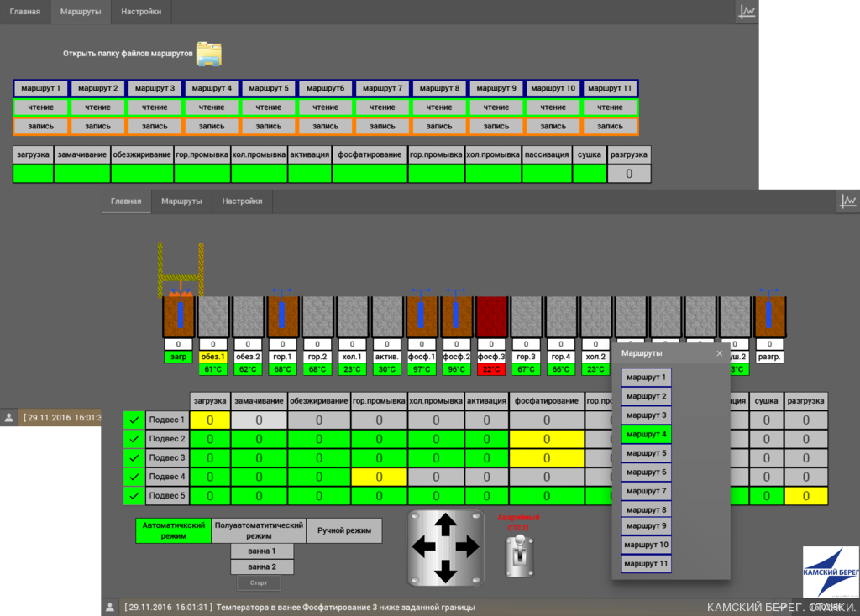This screenshot has height=616, width=860.
Task: Toggle the Подвес 5 checkbox
Action: (134, 496)
